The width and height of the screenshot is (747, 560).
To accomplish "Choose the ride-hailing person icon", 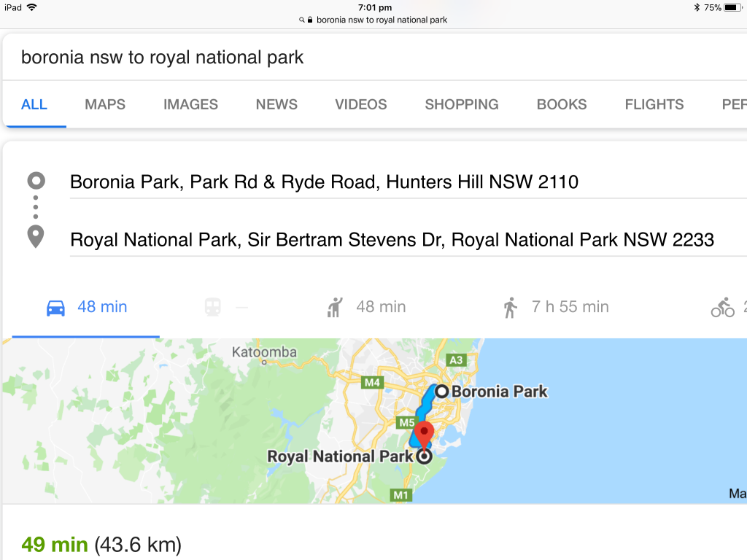I will point(334,307).
